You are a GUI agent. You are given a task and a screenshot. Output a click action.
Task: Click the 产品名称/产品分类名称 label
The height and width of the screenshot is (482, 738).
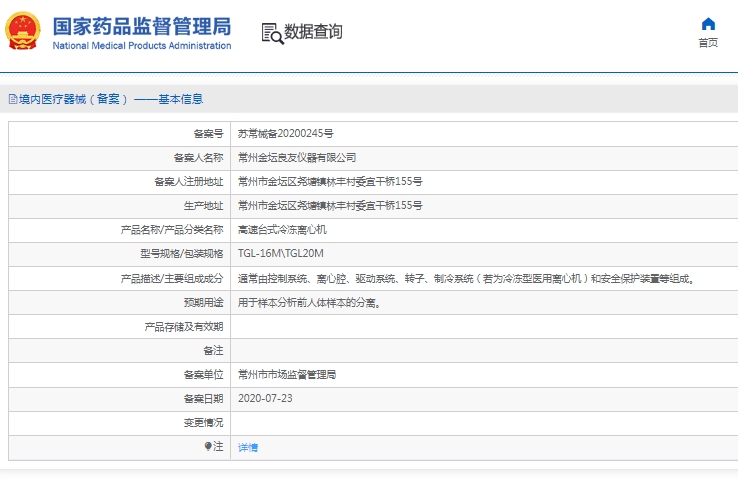pos(172,230)
